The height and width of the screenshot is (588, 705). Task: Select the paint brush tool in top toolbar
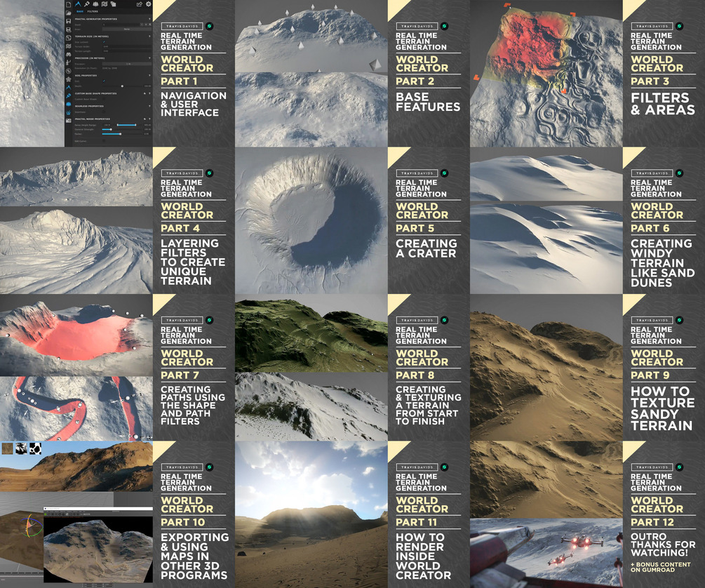click(x=87, y=4)
